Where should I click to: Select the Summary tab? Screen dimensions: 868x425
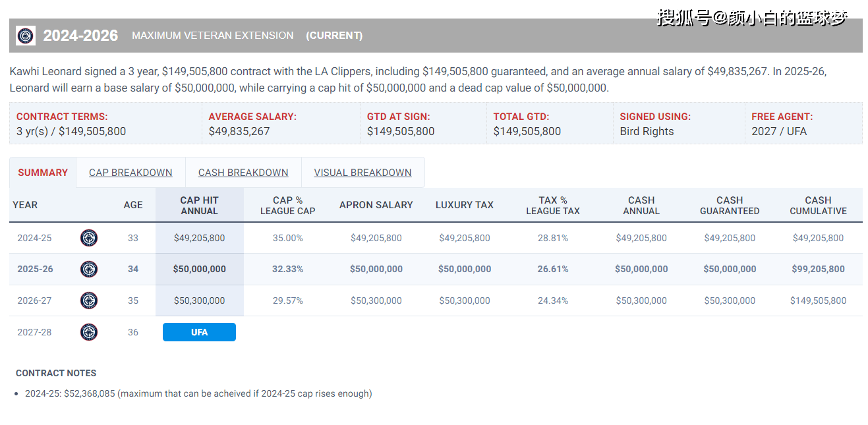(43, 173)
